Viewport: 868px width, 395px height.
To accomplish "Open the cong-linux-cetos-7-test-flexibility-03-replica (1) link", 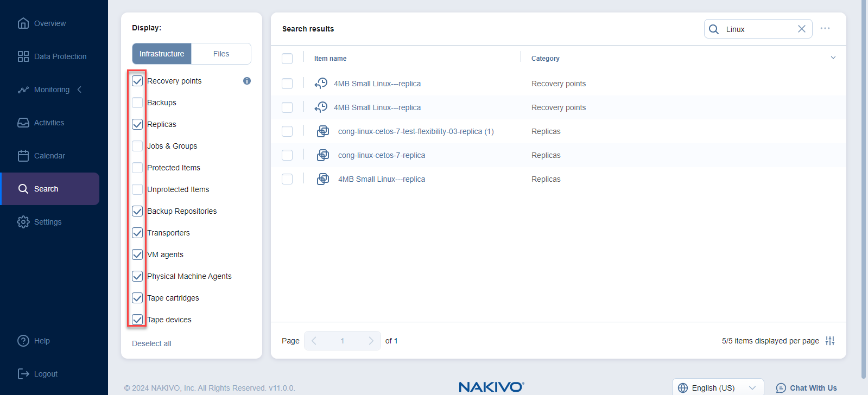I will point(415,131).
